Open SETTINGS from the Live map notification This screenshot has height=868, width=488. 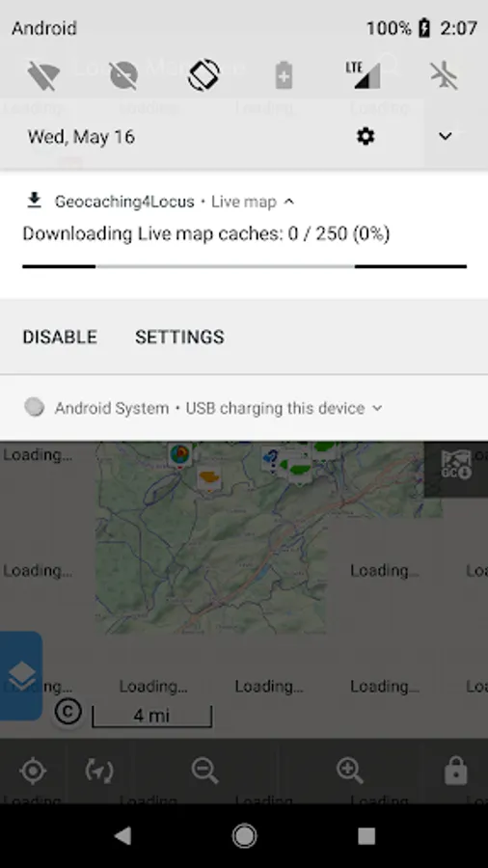(179, 337)
